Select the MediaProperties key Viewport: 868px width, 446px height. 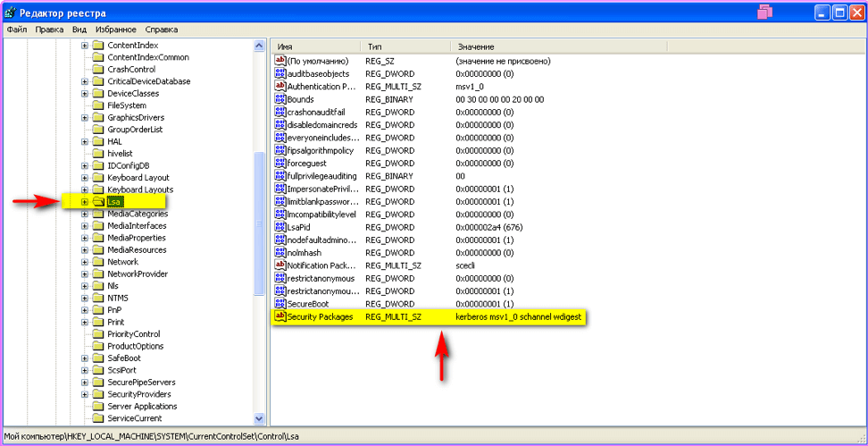(x=136, y=238)
